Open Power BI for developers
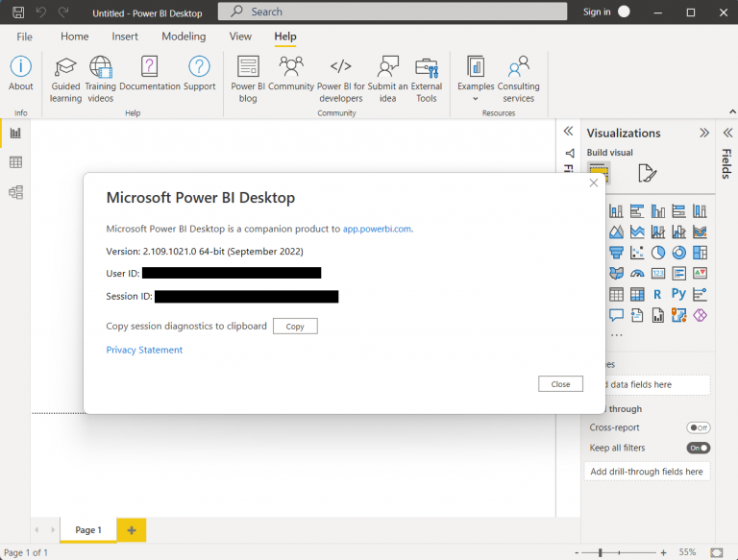The width and height of the screenshot is (738, 560). [340, 67]
